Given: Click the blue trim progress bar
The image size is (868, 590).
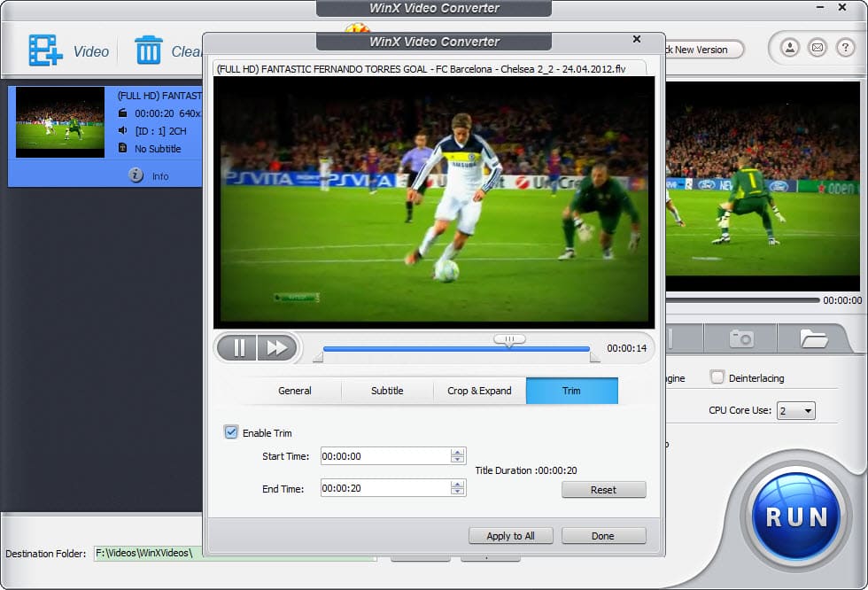Looking at the screenshot, I should pos(456,349).
